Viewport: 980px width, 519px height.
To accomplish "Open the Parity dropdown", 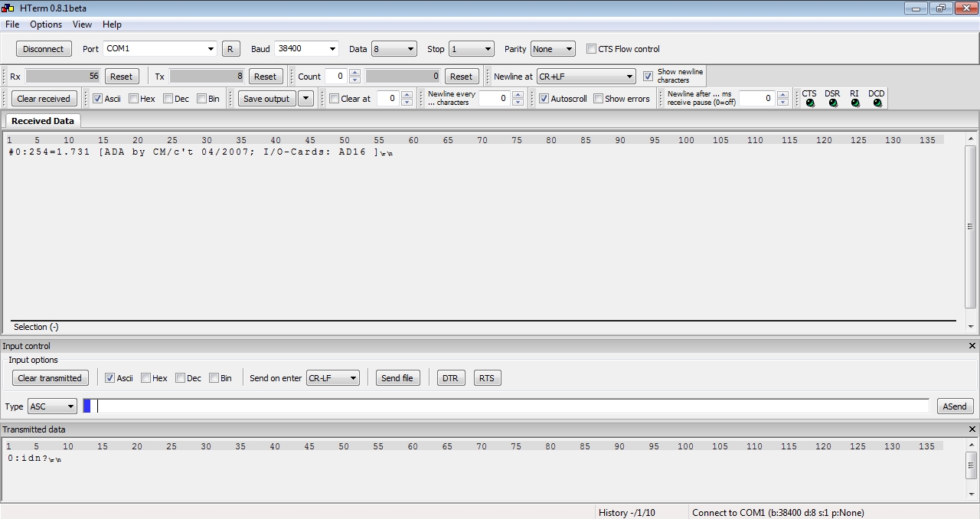I will (x=553, y=49).
